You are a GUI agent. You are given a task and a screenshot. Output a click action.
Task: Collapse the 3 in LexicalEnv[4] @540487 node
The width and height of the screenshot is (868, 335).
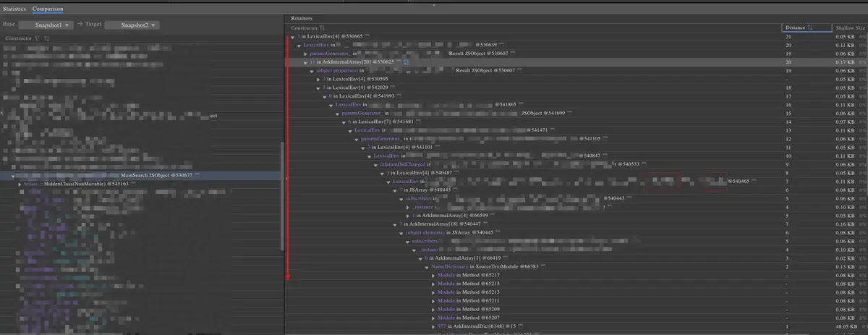pos(383,173)
